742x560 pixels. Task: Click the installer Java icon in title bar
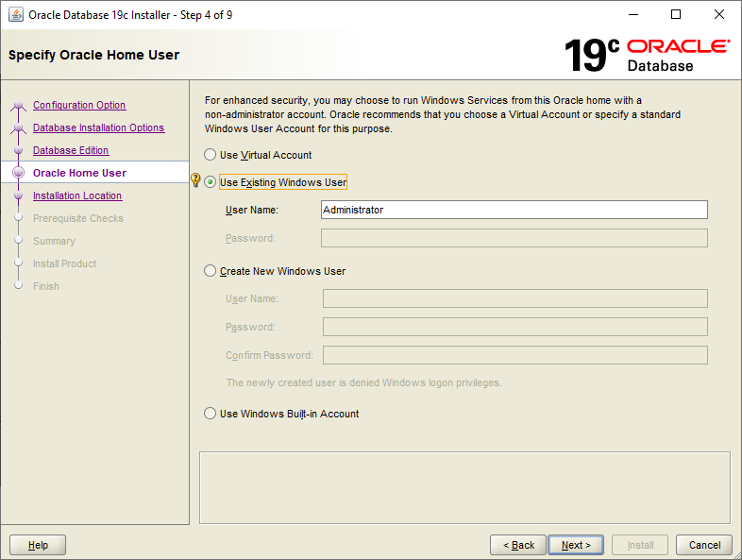16,15
